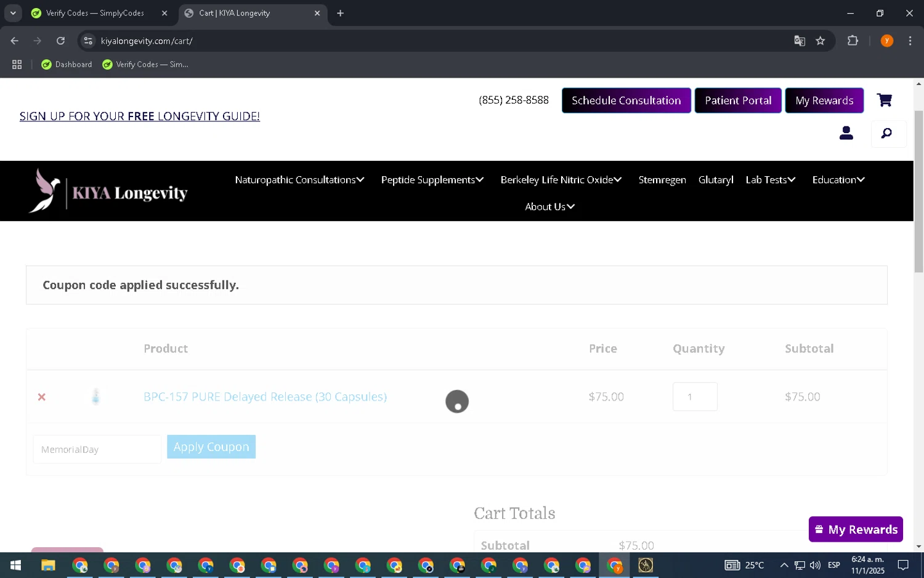Click the page vertical scrollbar thumb
The image size is (924, 578).
click(918, 191)
